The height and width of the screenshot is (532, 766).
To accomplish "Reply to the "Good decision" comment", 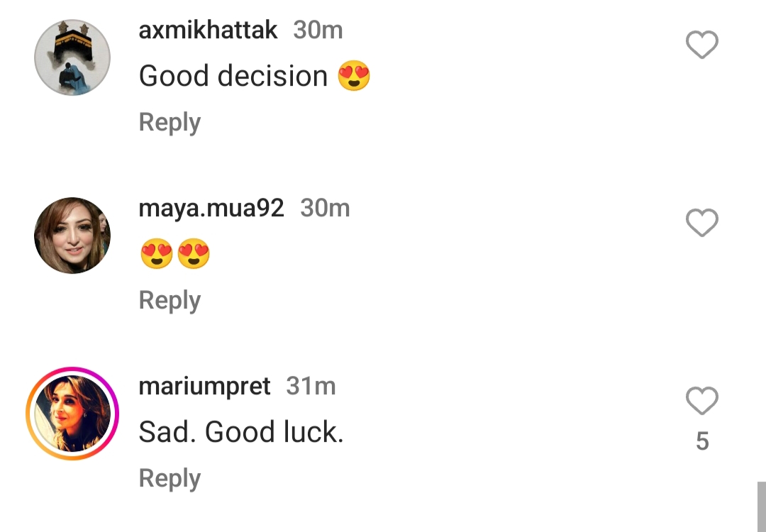I will pos(170,122).
